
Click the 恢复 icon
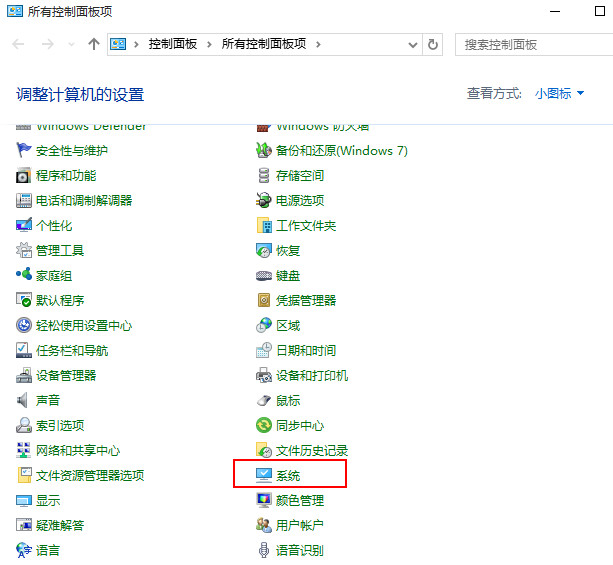click(263, 251)
